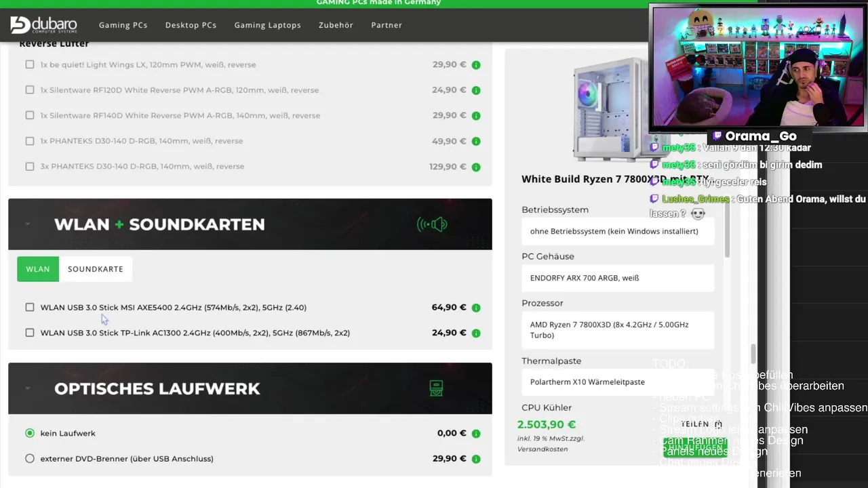The image size is (868, 488).
Task: Click the ENDORFY ARX 700 ARGB summary field
Action: pos(618,278)
